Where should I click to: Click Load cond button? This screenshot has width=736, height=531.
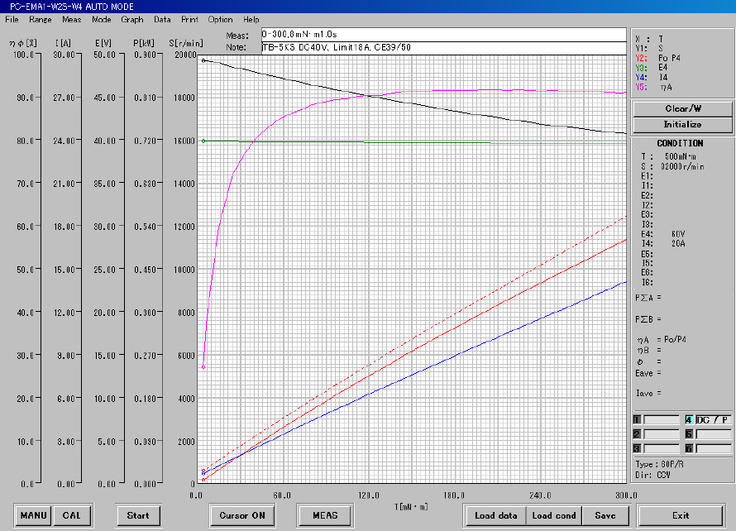pos(554,515)
